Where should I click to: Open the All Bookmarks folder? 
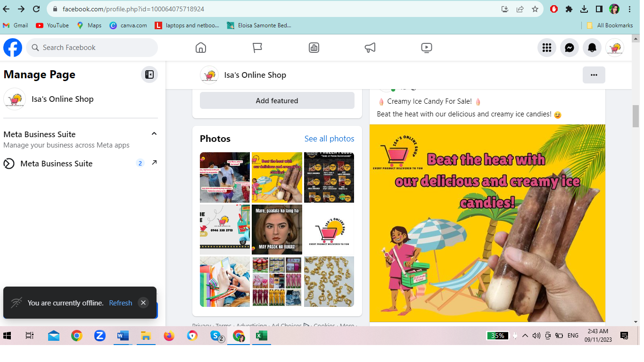610,25
